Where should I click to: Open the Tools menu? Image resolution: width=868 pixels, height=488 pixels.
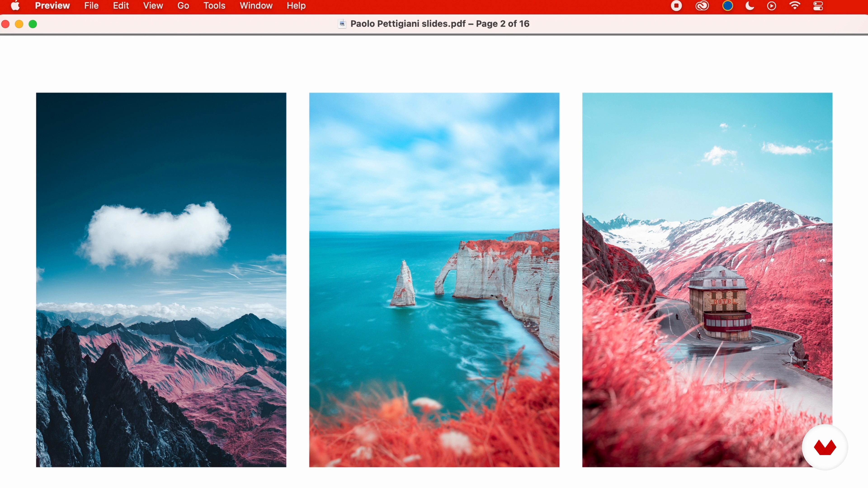[x=214, y=6]
